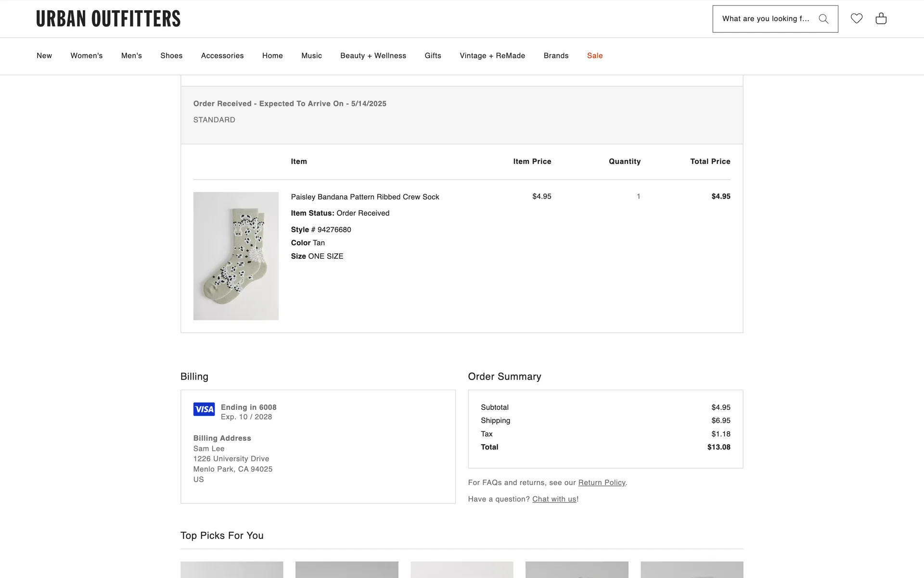Browse the Sale section
The height and width of the screenshot is (578, 924).
click(595, 56)
